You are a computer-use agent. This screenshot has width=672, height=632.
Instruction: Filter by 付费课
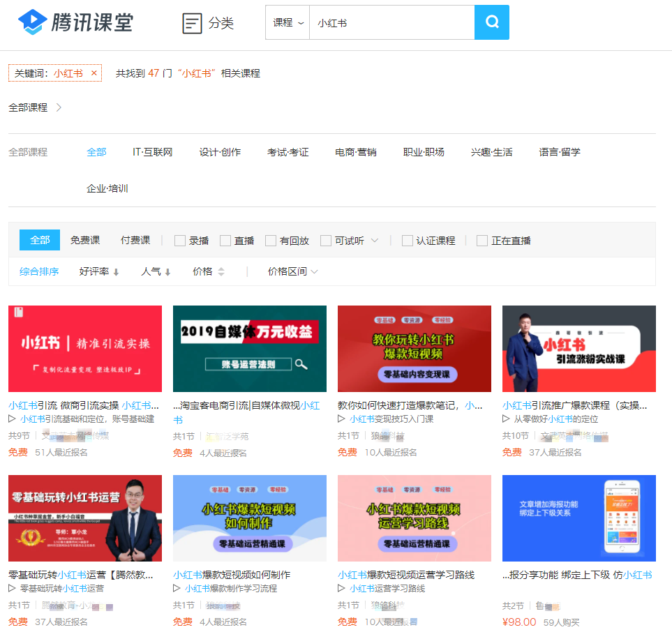(135, 240)
